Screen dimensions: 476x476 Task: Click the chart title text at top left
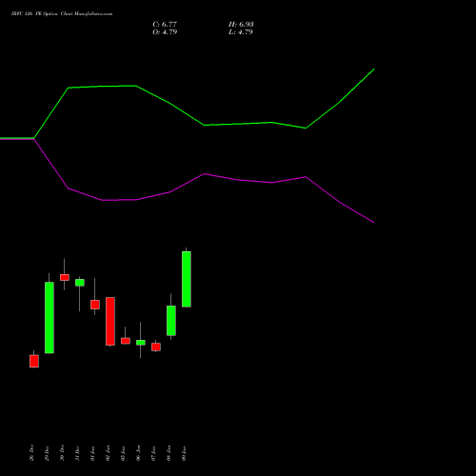point(62,14)
